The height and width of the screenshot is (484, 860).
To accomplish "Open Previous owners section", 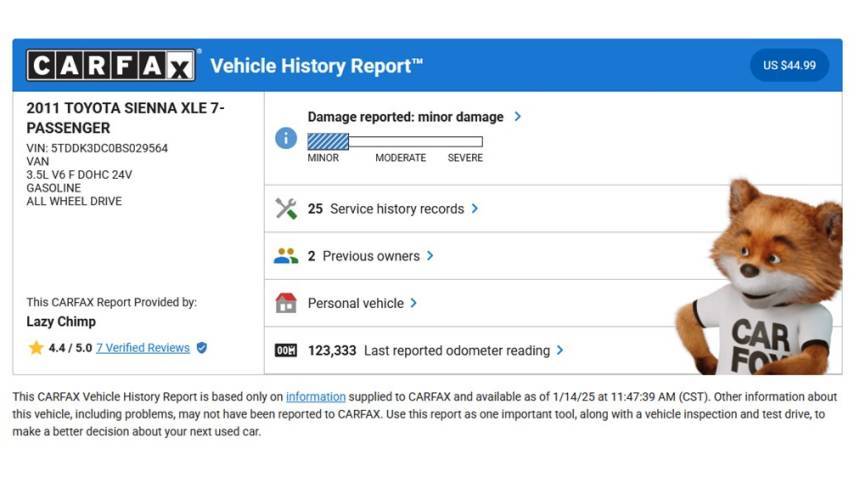I will tap(371, 256).
